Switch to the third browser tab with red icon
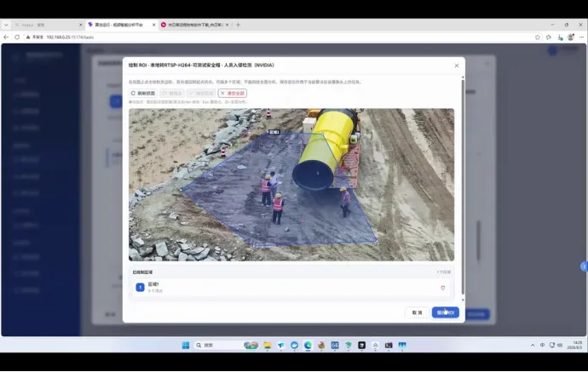The width and height of the screenshot is (588, 372). [x=195, y=25]
